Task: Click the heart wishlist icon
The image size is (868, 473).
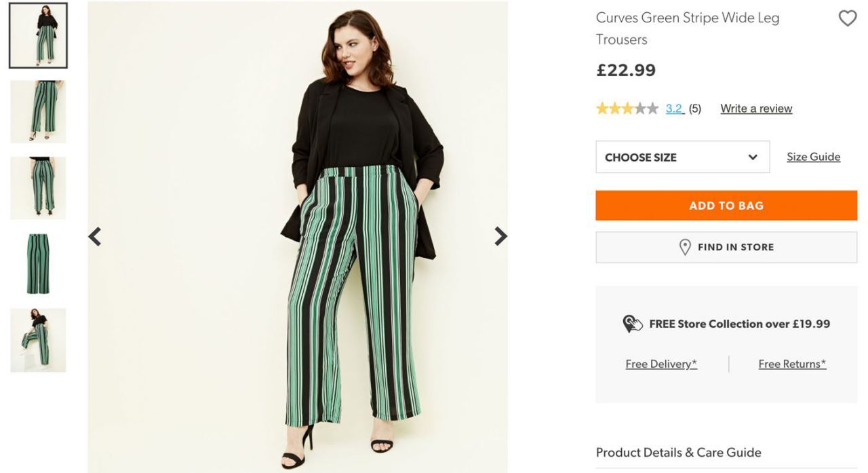Action: pos(848,18)
